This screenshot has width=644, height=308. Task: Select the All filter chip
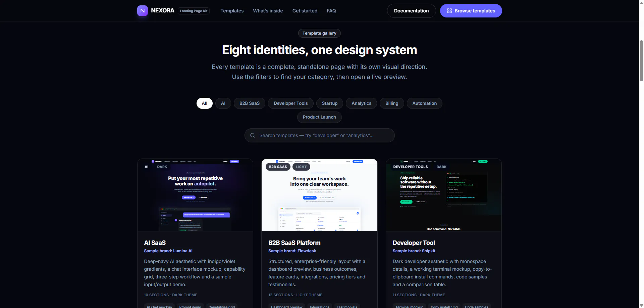pos(205,103)
